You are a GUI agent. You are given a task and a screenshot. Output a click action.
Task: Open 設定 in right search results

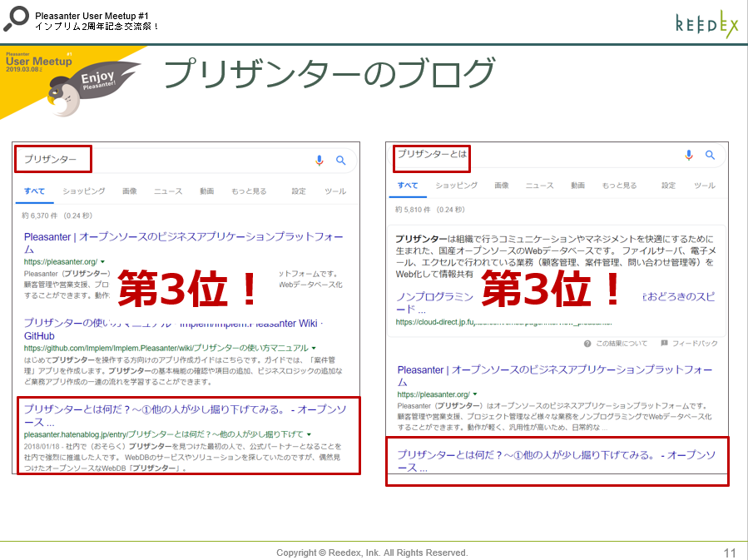(668, 186)
